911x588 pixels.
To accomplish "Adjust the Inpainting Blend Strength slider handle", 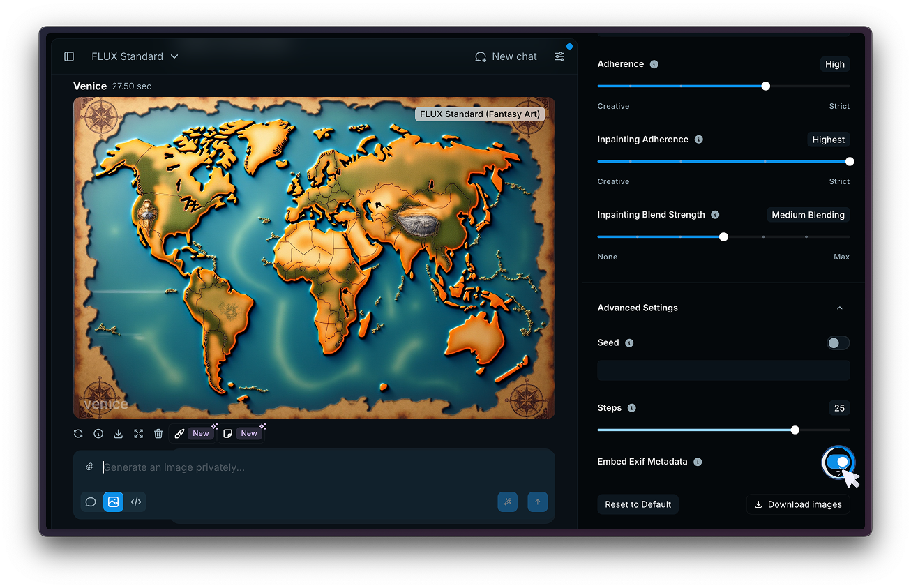I will pyautogui.click(x=723, y=237).
